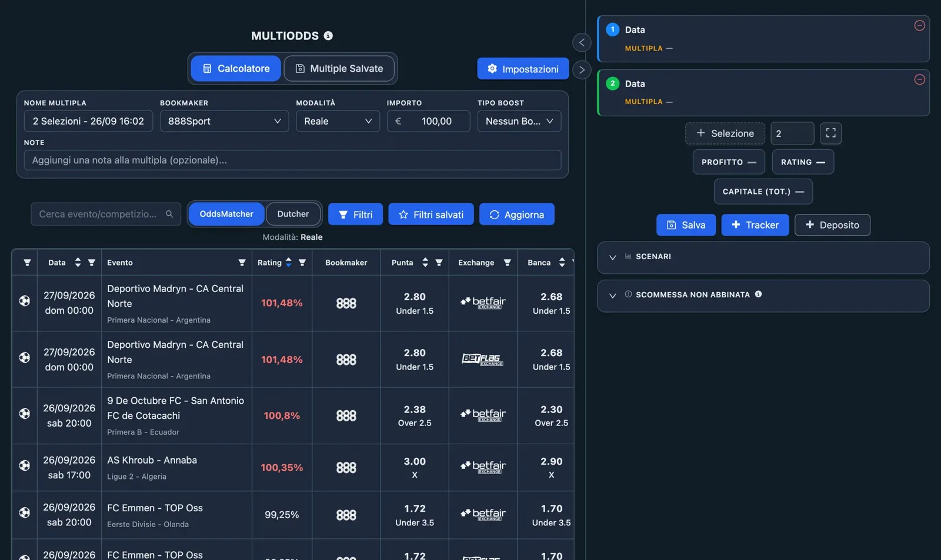Click the selection count field showing 2

pyautogui.click(x=792, y=133)
